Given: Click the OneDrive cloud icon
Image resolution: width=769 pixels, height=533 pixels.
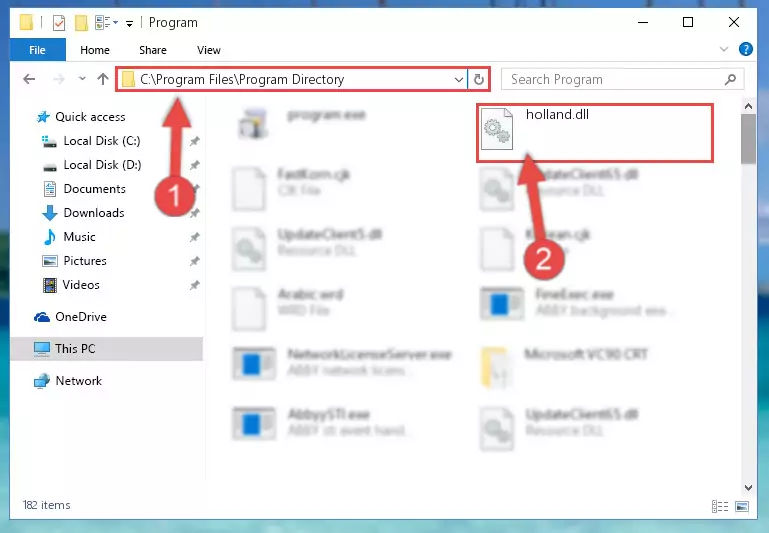Looking at the screenshot, I should pyautogui.click(x=42, y=317).
